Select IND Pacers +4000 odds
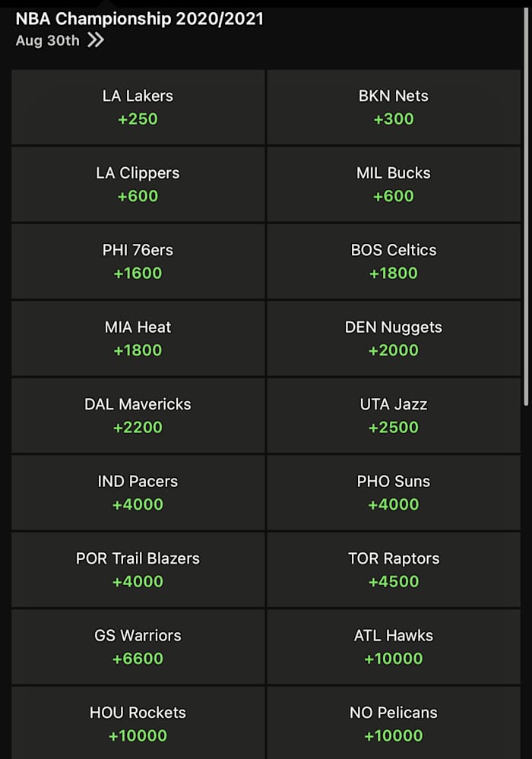 [x=138, y=492]
